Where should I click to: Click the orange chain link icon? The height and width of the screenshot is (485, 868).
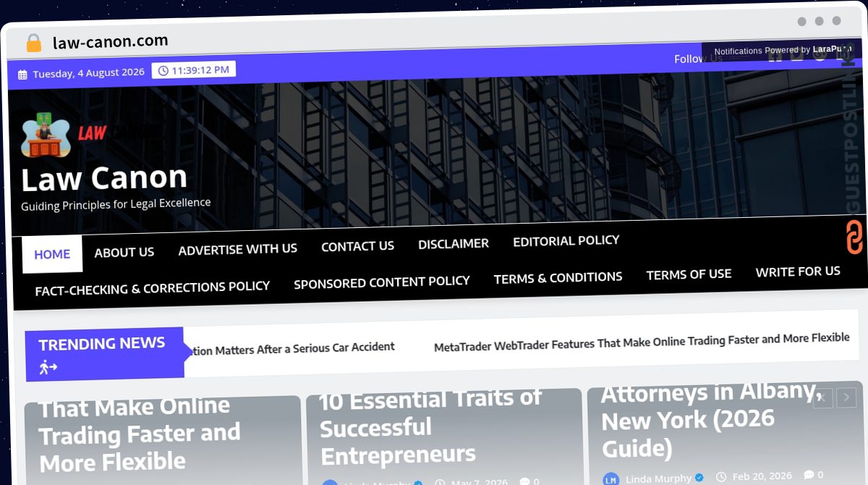coord(855,237)
